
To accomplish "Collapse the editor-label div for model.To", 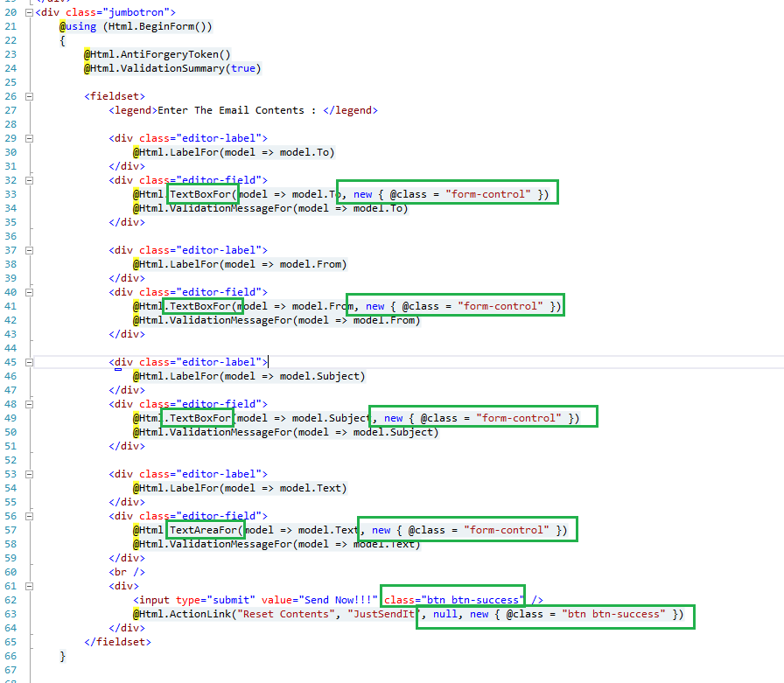I will (x=29, y=138).
